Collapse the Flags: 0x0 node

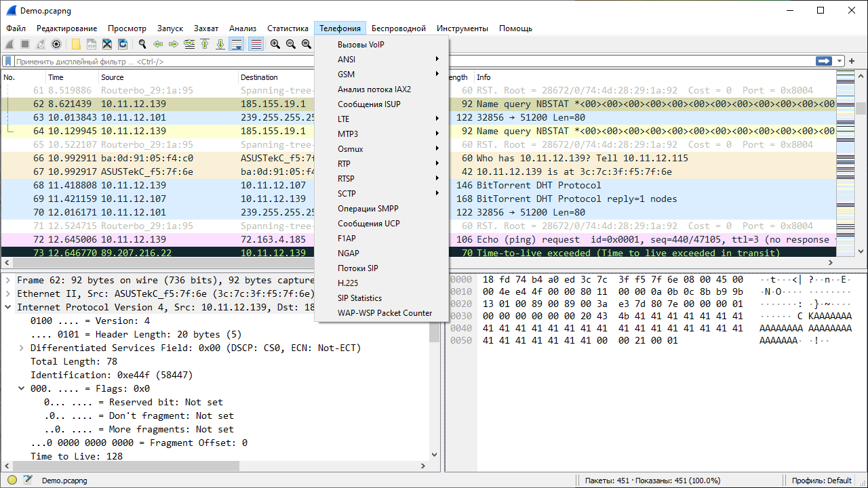[x=22, y=388]
